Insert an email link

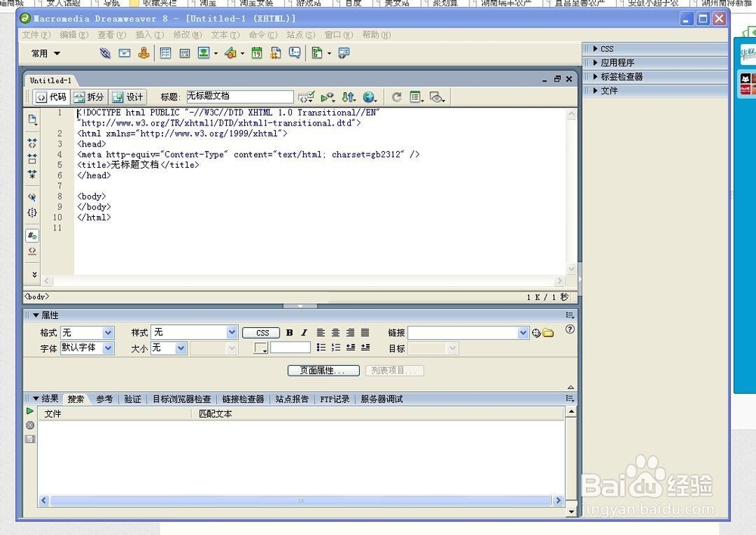(125, 53)
